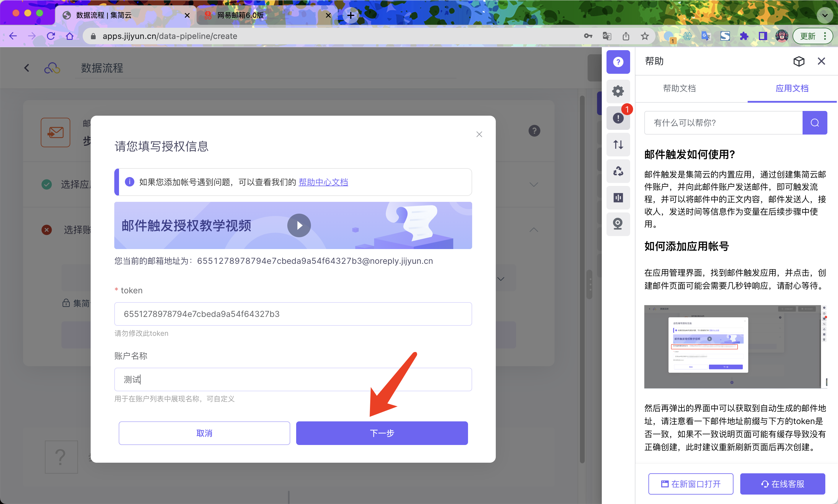Open the alert icon with red badge

click(618, 118)
